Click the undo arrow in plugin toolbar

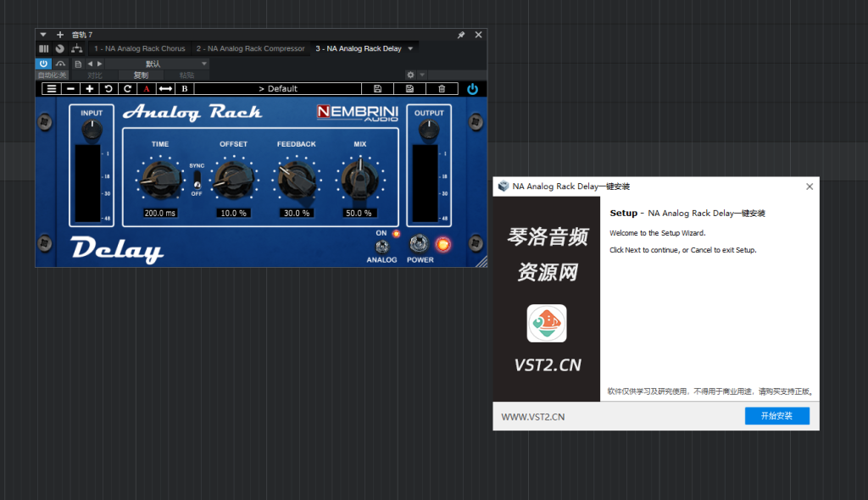click(x=108, y=88)
